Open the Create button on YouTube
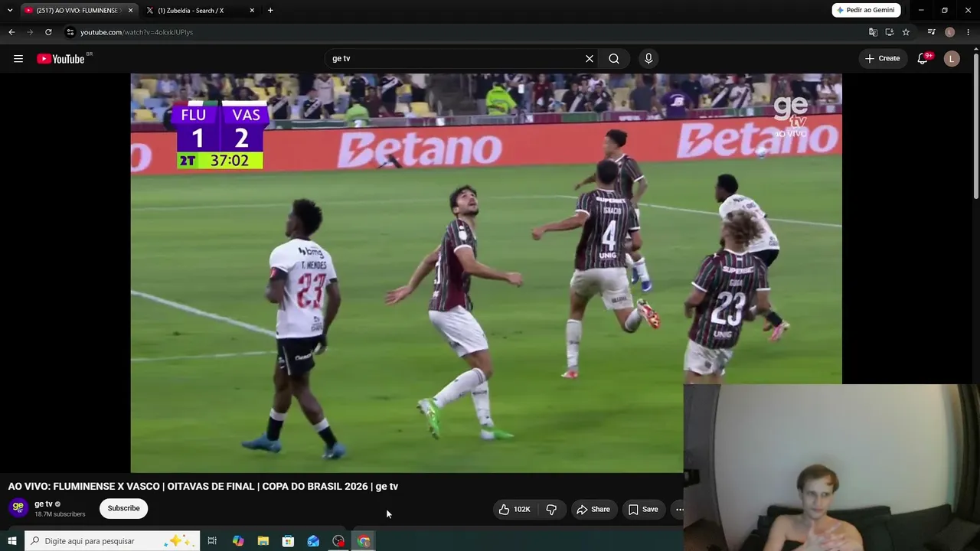This screenshot has height=551, width=980. point(882,58)
